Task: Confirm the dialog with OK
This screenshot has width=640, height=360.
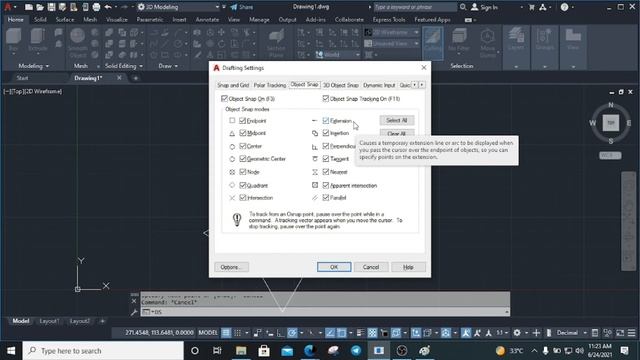Action: point(334,267)
